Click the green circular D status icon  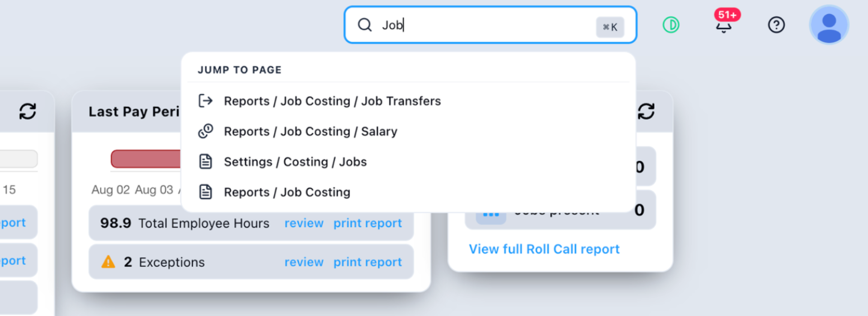[x=671, y=25]
